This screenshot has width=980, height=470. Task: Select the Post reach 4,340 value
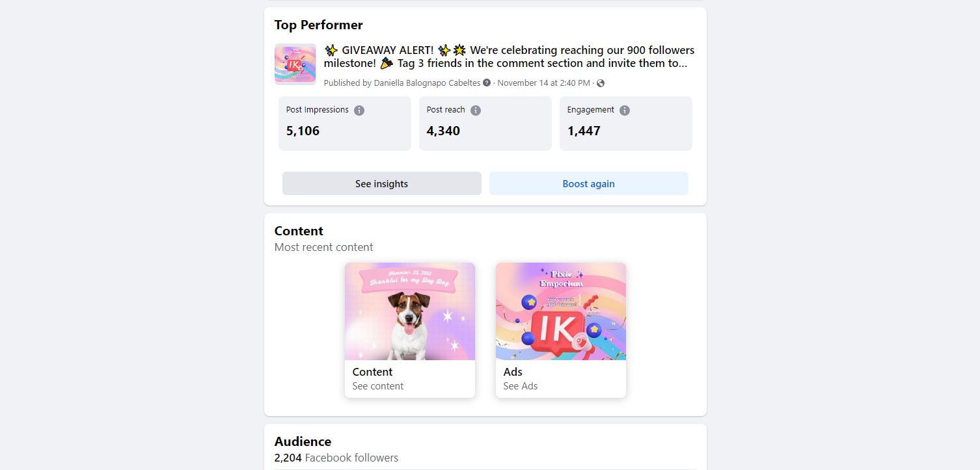(443, 131)
